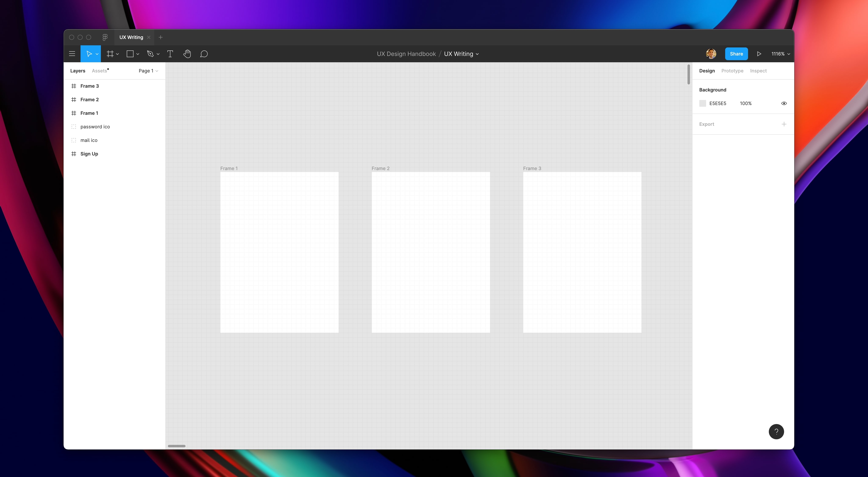Add an export setting with plus
Viewport: 868px width, 477px height.
784,124
